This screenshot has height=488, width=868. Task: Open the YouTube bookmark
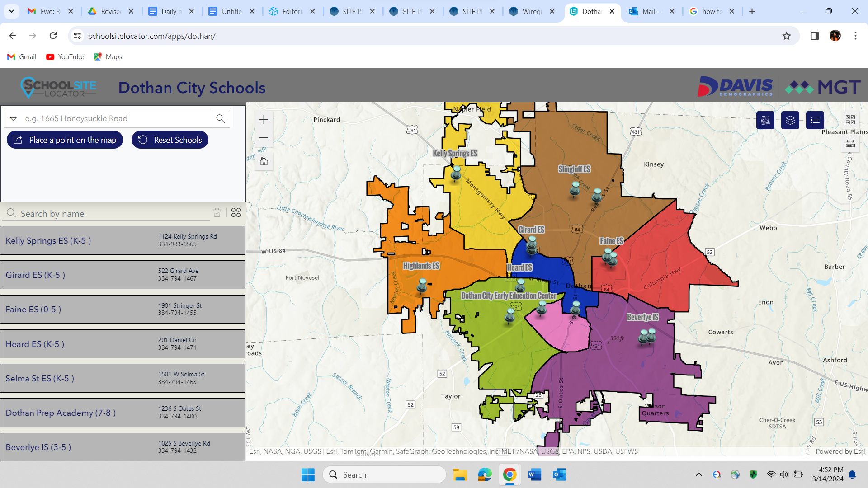pyautogui.click(x=65, y=57)
